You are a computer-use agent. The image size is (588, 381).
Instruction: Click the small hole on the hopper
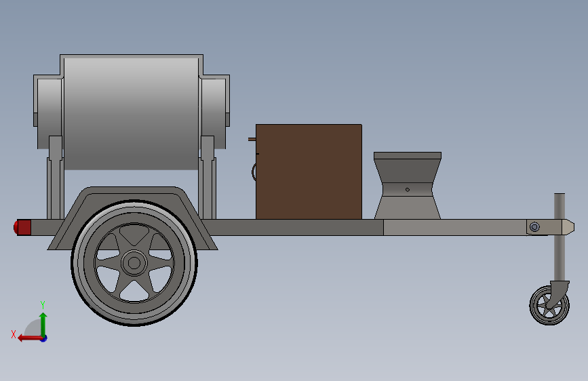(x=408, y=190)
